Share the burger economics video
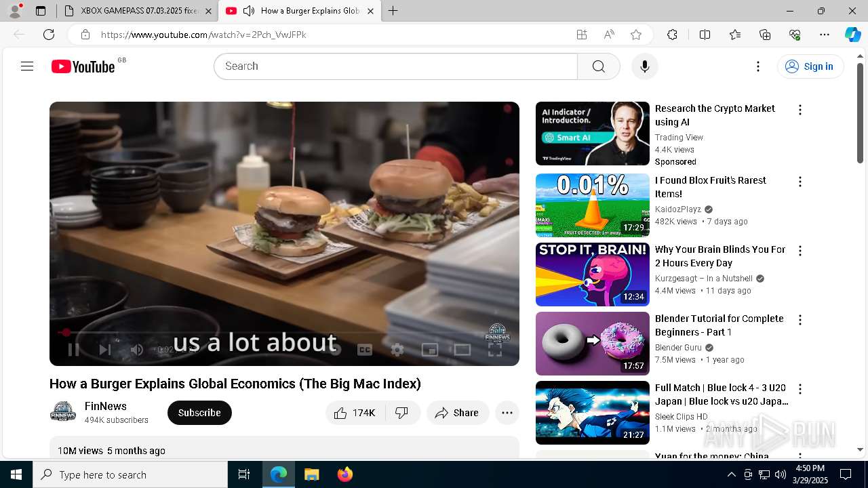The height and width of the screenshot is (488, 868). click(x=458, y=413)
